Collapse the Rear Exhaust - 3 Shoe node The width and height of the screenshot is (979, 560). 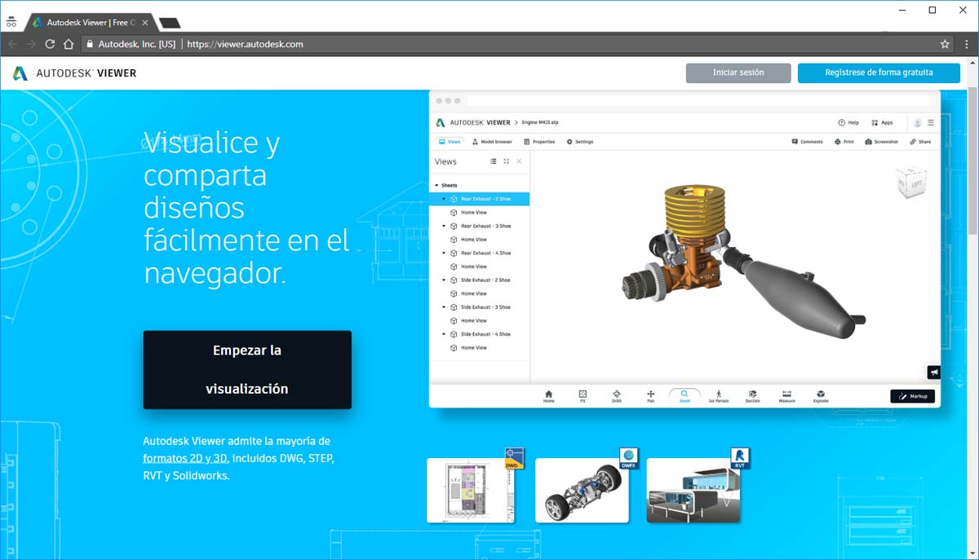444,226
